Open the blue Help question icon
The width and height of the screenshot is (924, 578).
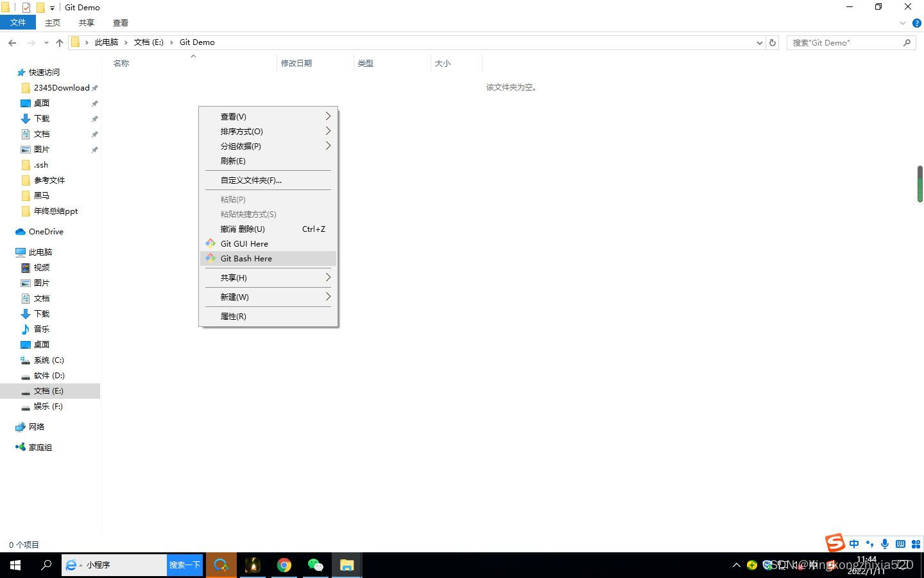[917, 23]
